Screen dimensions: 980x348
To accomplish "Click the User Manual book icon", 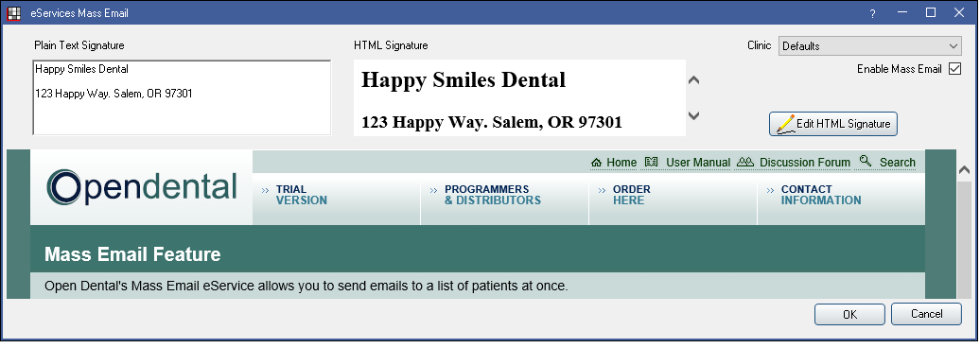I will click(x=651, y=162).
